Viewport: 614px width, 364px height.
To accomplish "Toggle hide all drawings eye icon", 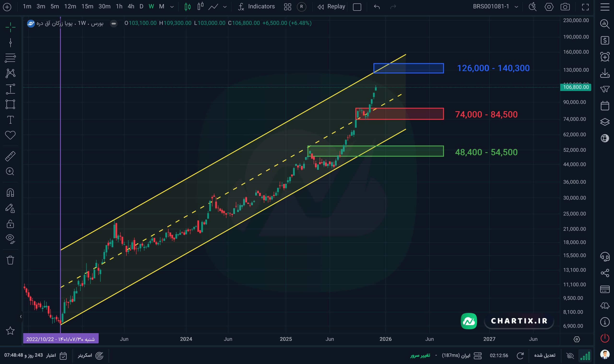I will 10,238.
